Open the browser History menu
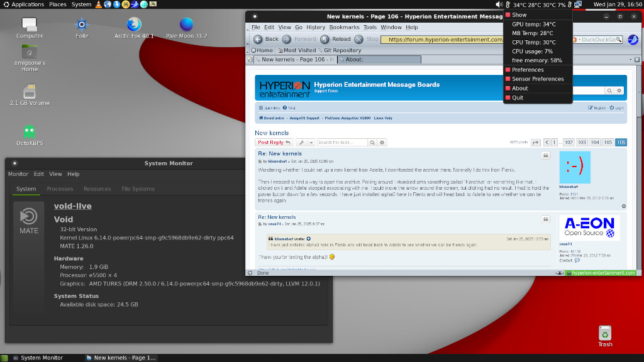Screen dimensions: 644x362 [316, 27]
